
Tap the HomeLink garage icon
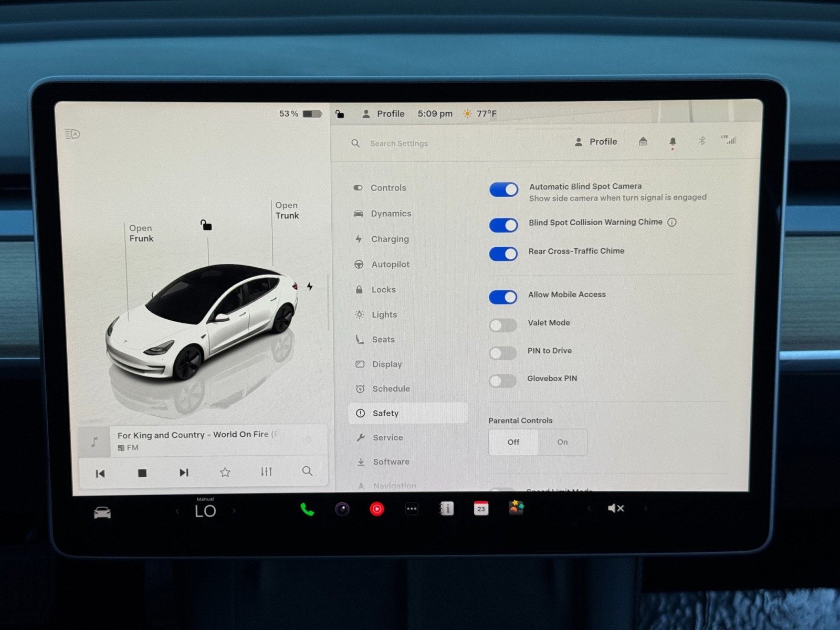tap(643, 142)
